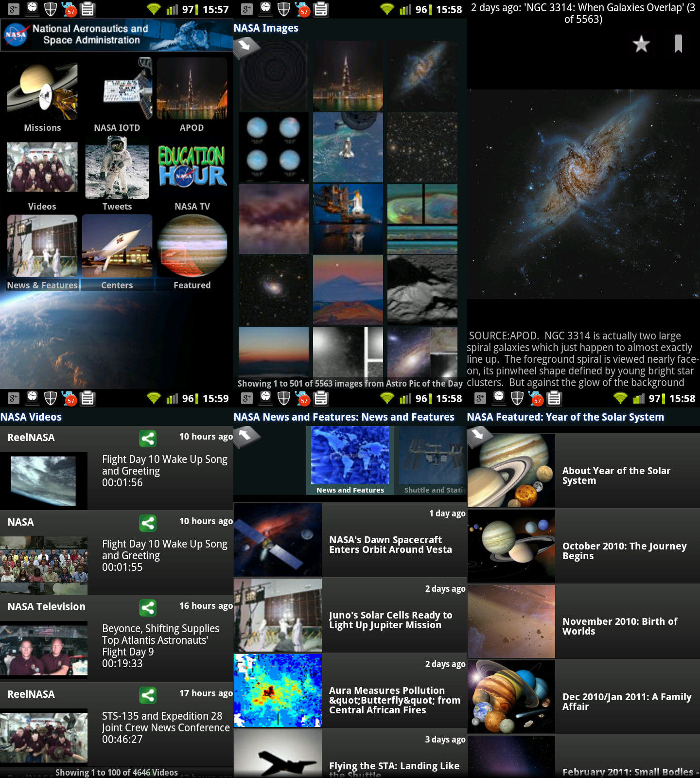Open the purple nebula cloud thumbnail
This screenshot has width=700, height=778.
[274, 219]
